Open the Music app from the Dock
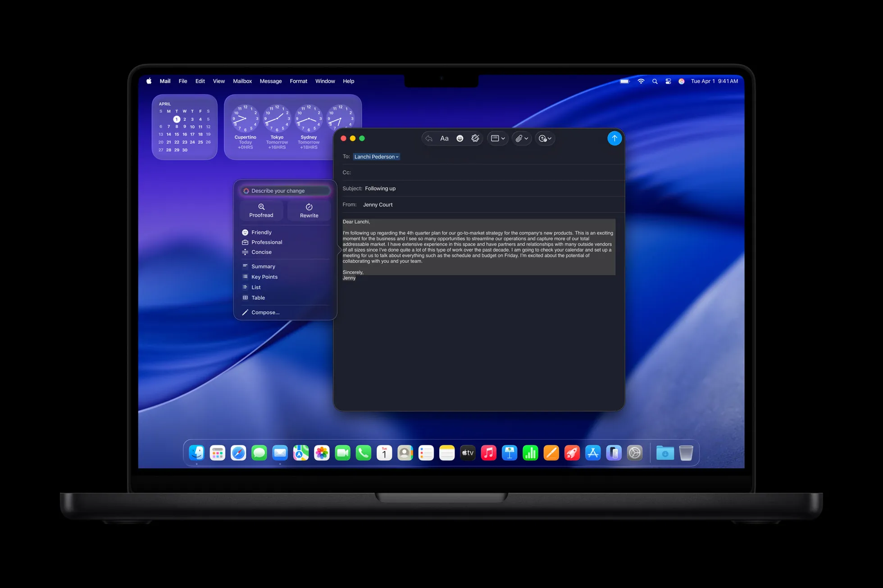The image size is (883, 588). pos(489,452)
